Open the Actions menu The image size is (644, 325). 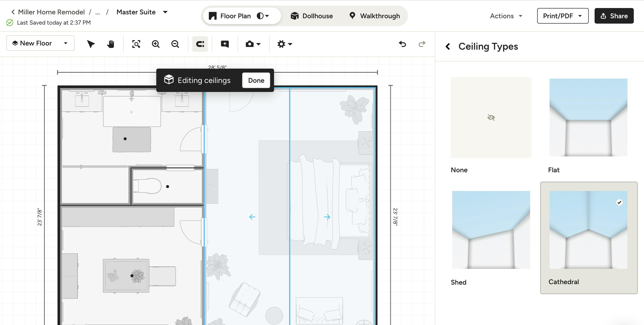506,16
